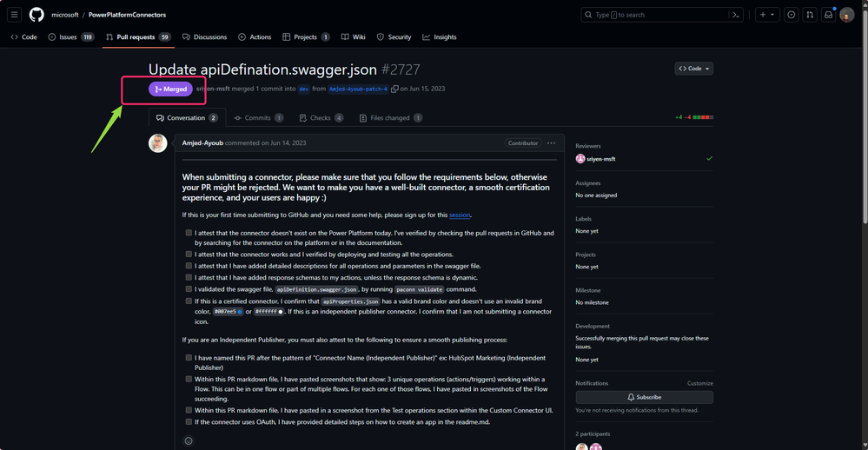Click the commented on Jun 14, 2023 timestamp
868x450 pixels.
point(266,142)
